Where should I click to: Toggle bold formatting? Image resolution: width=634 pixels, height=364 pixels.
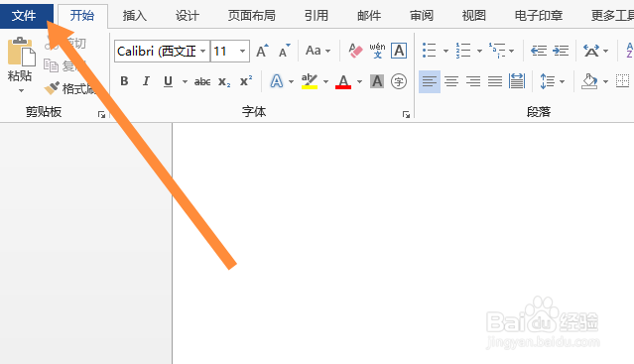124,81
